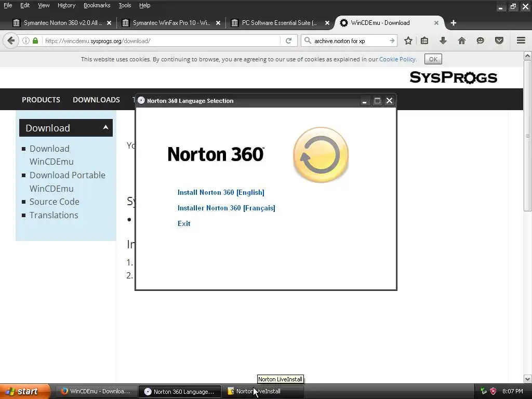This screenshot has height=399, width=532.
Task: Click Norton 360 dialog title disc icon
Action: (141, 100)
